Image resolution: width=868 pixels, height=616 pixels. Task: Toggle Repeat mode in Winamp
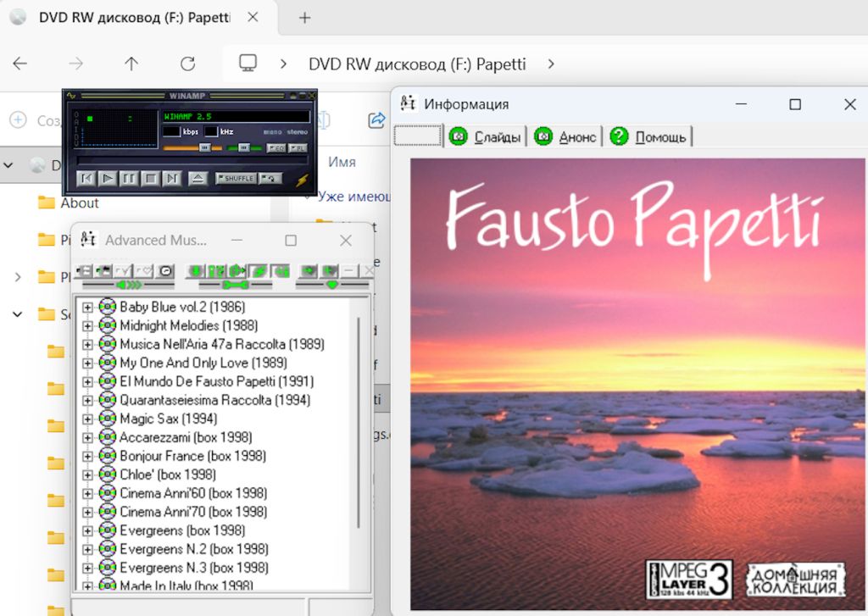coord(270,178)
